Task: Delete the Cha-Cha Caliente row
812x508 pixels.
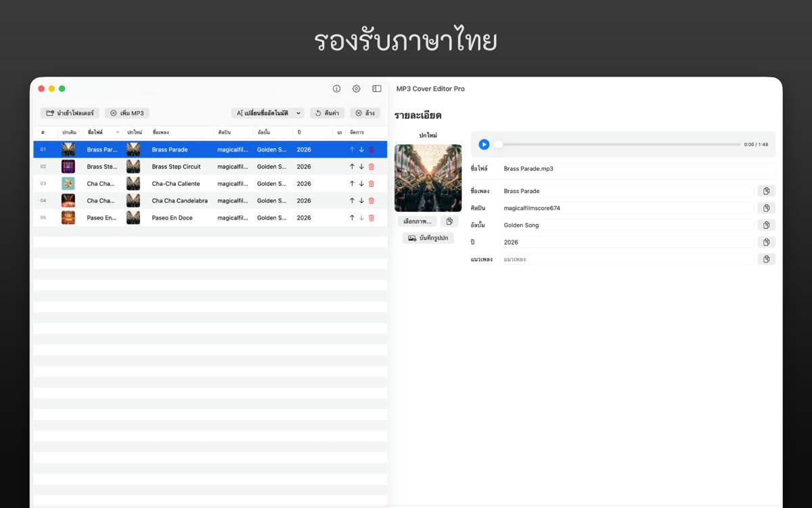Action: 371,184
